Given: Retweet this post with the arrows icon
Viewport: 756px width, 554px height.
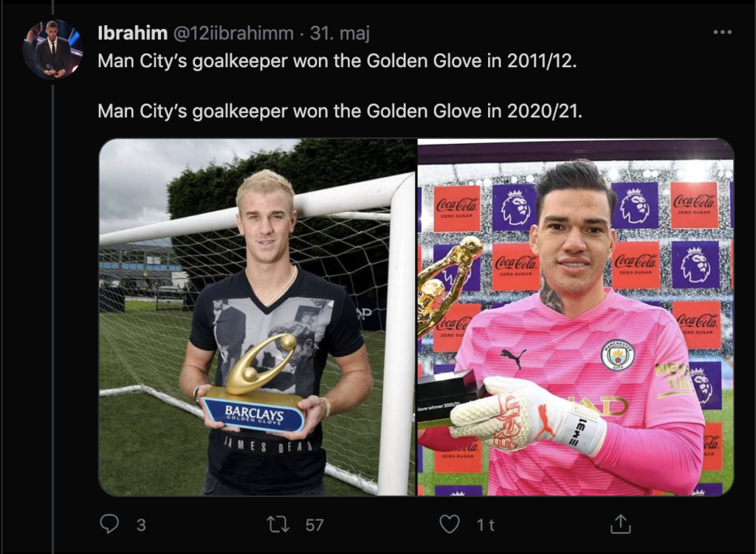Looking at the screenshot, I should pos(278,524).
